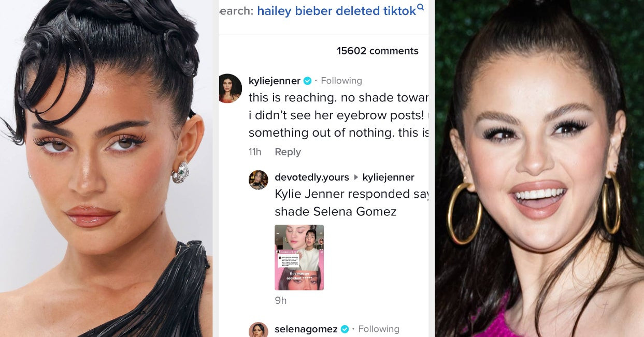The image size is (644, 337).
Task: Reply to kyliejenner's comment
Action: point(288,152)
